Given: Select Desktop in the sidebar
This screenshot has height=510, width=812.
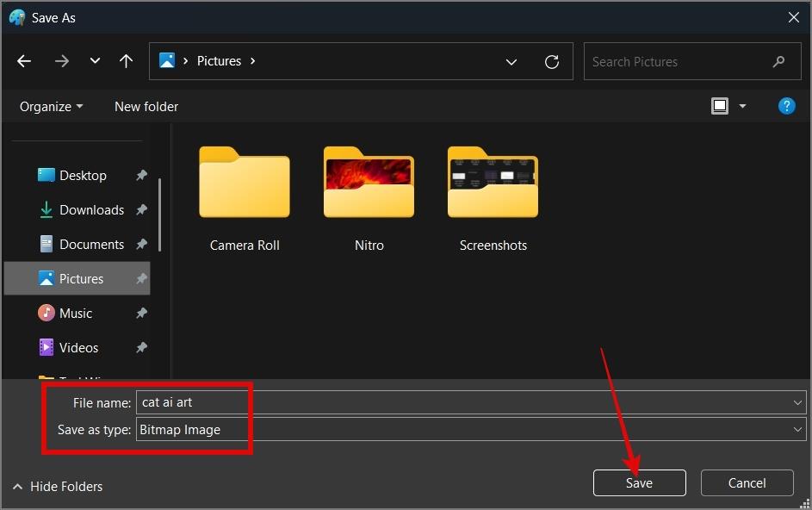Looking at the screenshot, I should tap(77, 175).
